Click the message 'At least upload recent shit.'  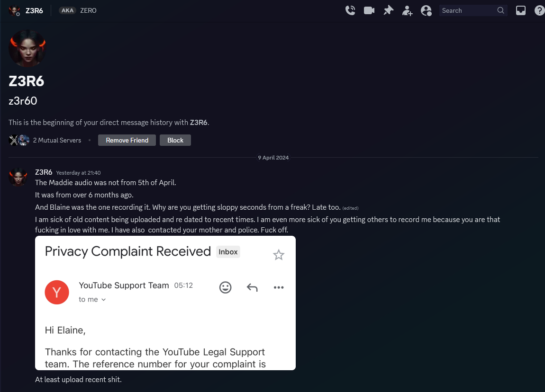coord(78,380)
